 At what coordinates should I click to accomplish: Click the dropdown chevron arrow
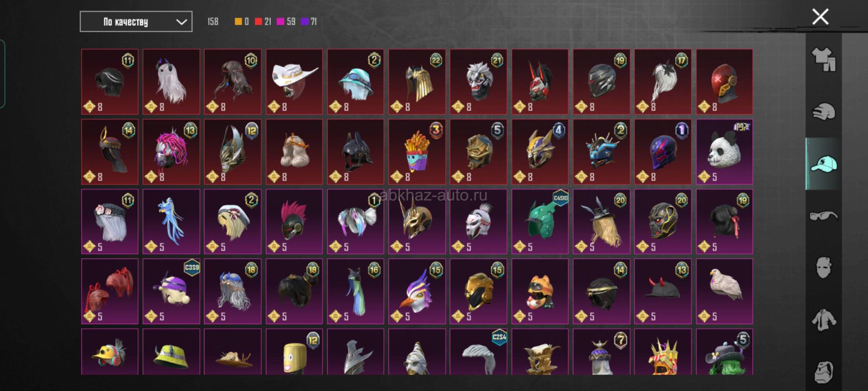pyautogui.click(x=181, y=22)
